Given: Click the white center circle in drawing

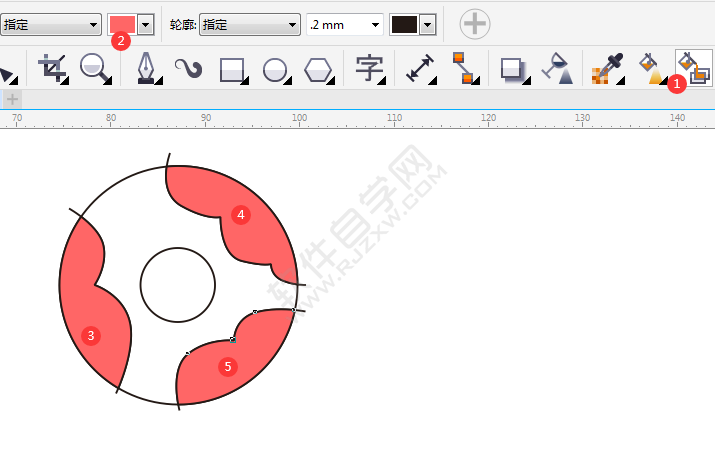Looking at the screenshot, I should 178,285.
